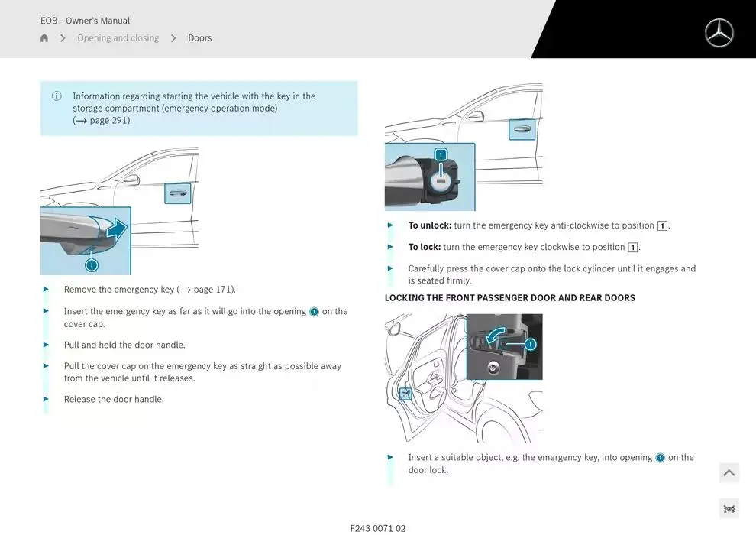Click the figure caption F243 0071 02

click(379, 527)
